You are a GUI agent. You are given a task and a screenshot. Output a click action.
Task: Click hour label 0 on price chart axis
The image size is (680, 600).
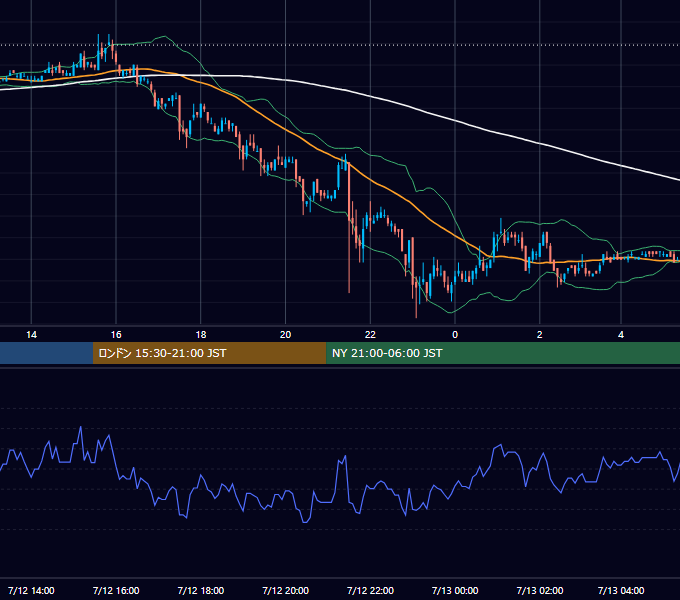point(455,335)
